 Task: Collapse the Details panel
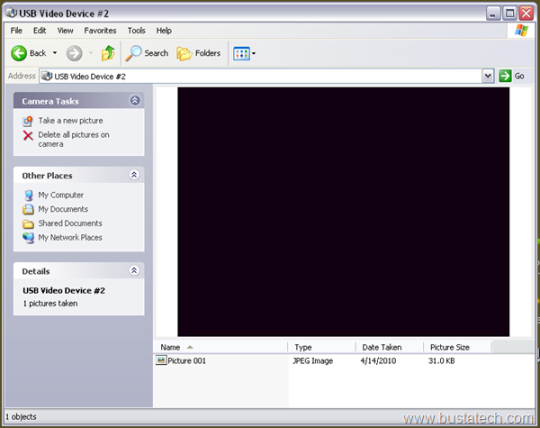click(x=134, y=270)
